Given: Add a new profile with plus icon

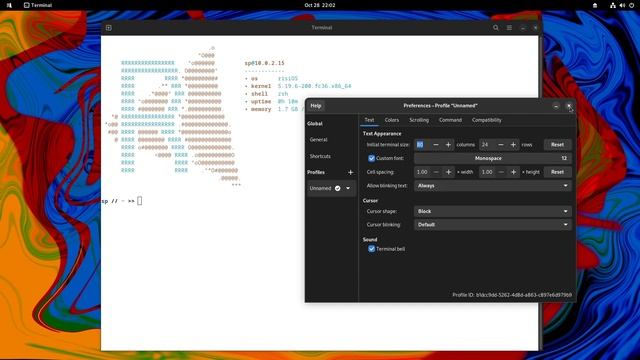Looking at the screenshot, I should pos(350,172).
